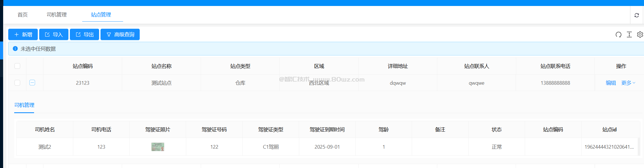The image size is (644, 168).
Task: Click the 新增 add button
Action: [x=23, y=34]
